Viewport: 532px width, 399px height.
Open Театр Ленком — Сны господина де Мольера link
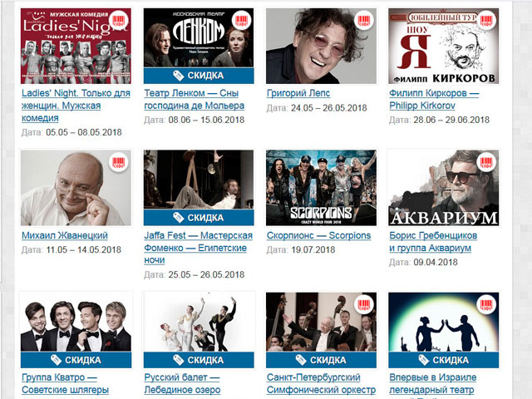click(194, 100)
